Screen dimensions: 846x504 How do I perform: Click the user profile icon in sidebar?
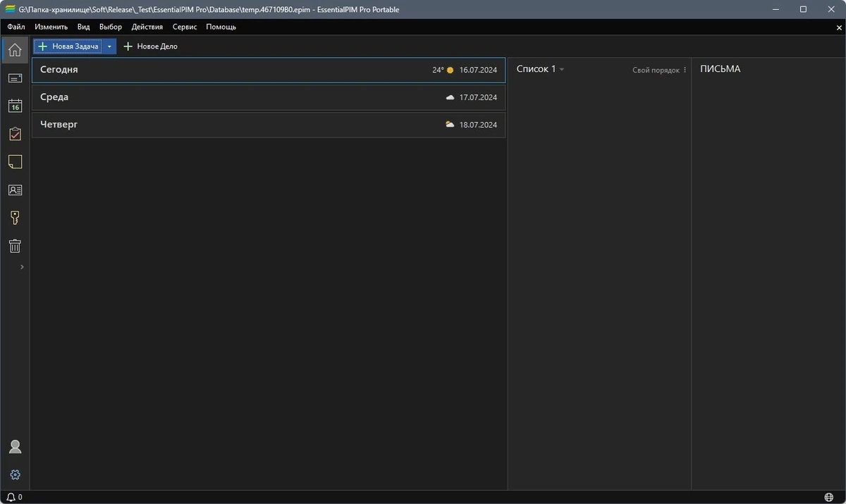(x=15, y=447)
